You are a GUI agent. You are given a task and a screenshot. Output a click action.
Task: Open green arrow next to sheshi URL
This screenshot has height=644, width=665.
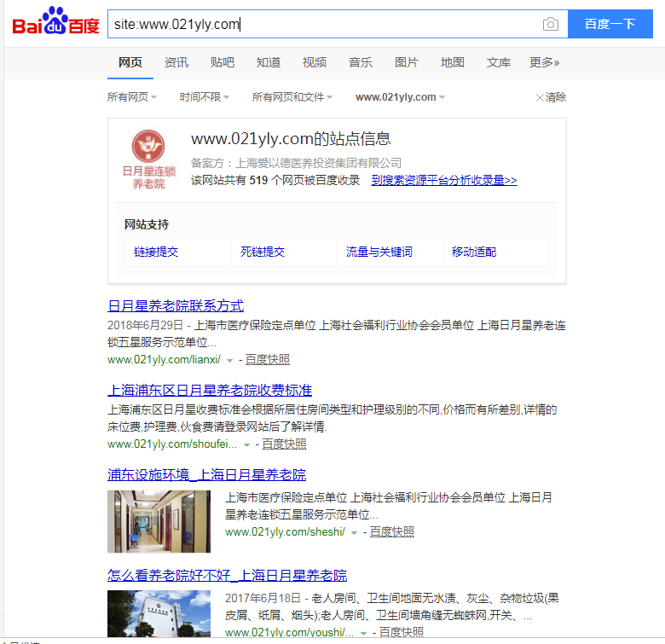354,532
